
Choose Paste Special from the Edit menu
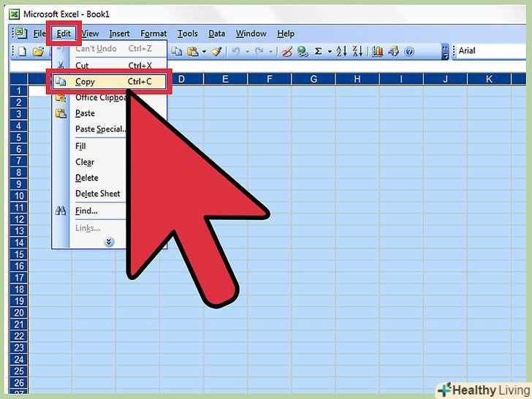click(90, 129)
